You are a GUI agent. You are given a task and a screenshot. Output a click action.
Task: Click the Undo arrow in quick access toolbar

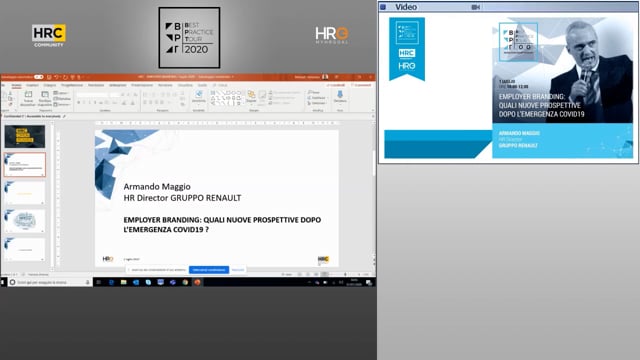[x=57, y=77]
